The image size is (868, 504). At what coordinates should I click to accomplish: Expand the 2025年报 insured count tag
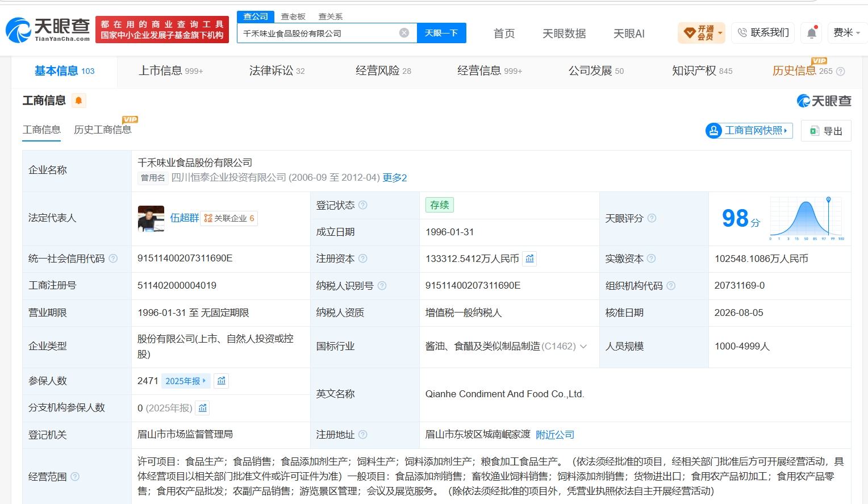[x=186, y=381]
